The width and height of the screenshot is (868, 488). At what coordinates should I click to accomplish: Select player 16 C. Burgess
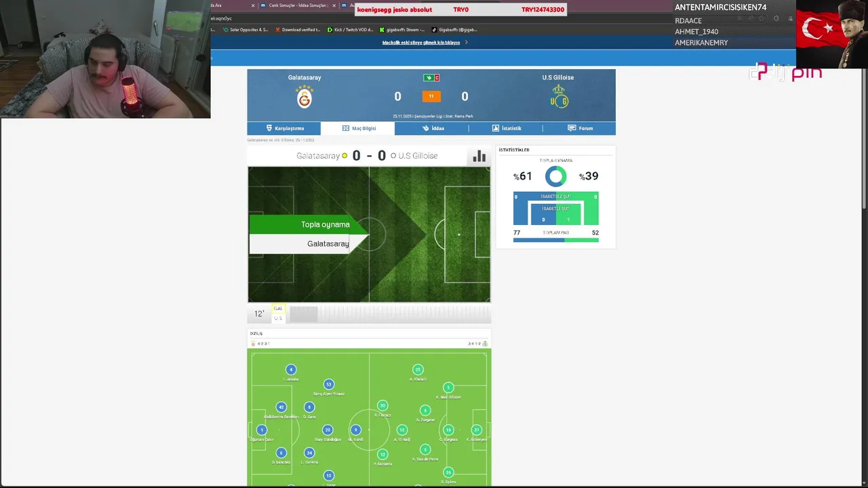(x=448, y=430)
